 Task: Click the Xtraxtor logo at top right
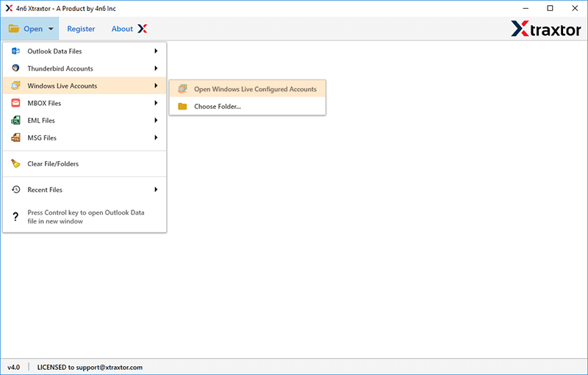[x=546, y=29]
